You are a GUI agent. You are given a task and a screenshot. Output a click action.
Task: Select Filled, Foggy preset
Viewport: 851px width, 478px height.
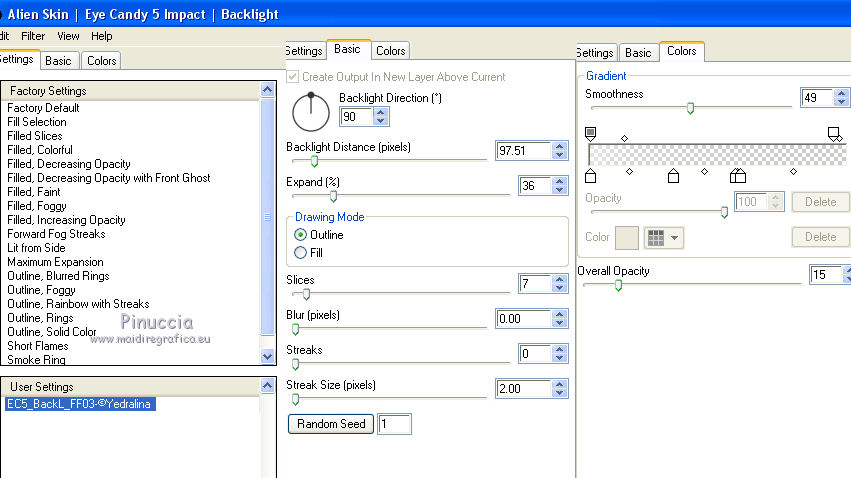37,206
